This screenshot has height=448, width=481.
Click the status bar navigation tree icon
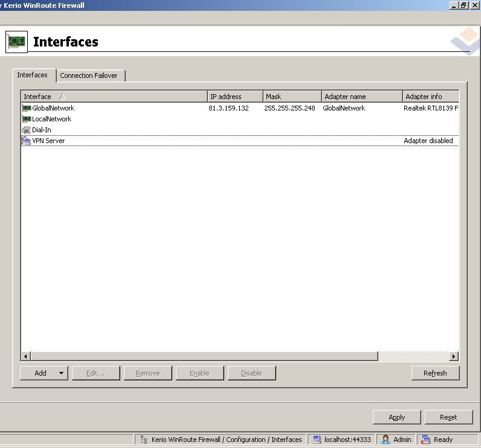144,440
